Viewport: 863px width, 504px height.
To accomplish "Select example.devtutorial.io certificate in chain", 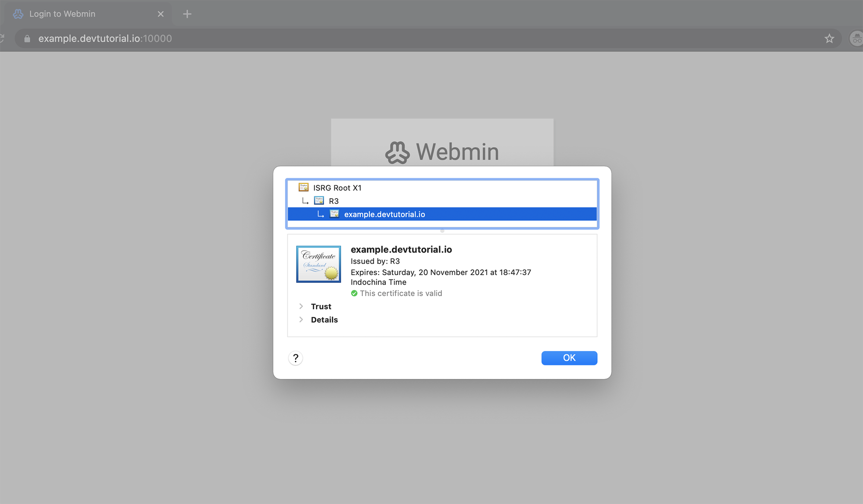I will pos(442,214).
